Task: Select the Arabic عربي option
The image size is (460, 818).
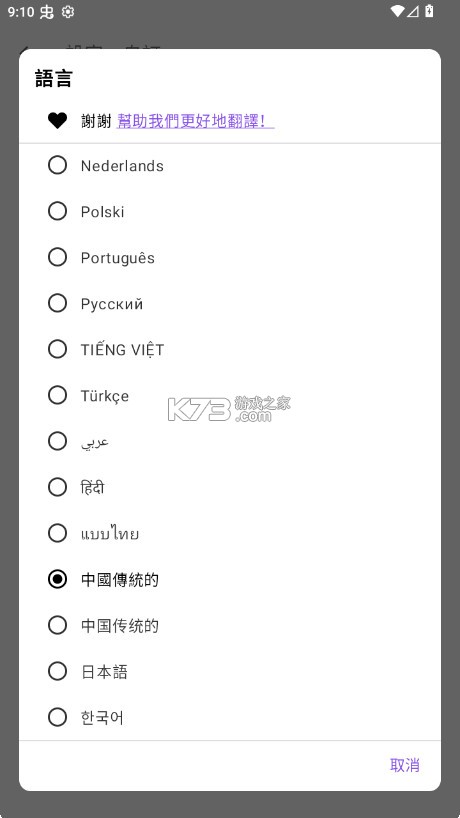Action: coord(229,441)
